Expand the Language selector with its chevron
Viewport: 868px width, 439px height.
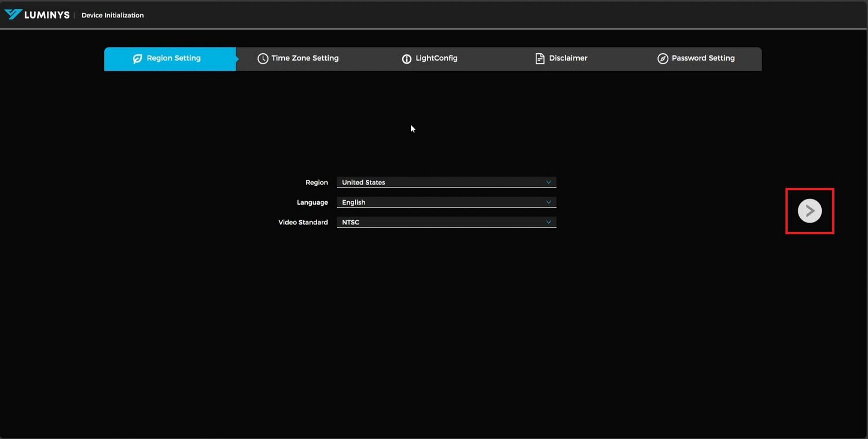tap(548, 202)
